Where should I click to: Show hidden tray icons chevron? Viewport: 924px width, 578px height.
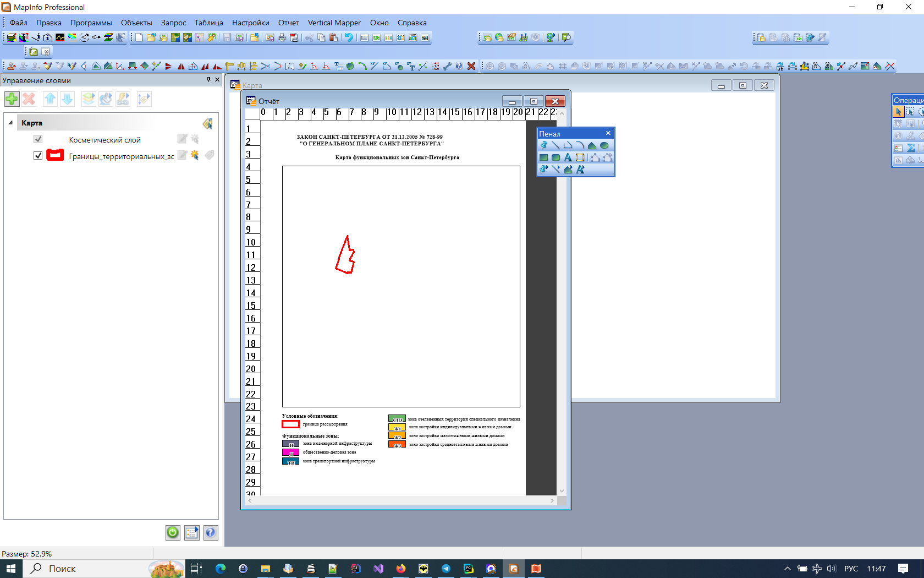click(x=787, y=569)
